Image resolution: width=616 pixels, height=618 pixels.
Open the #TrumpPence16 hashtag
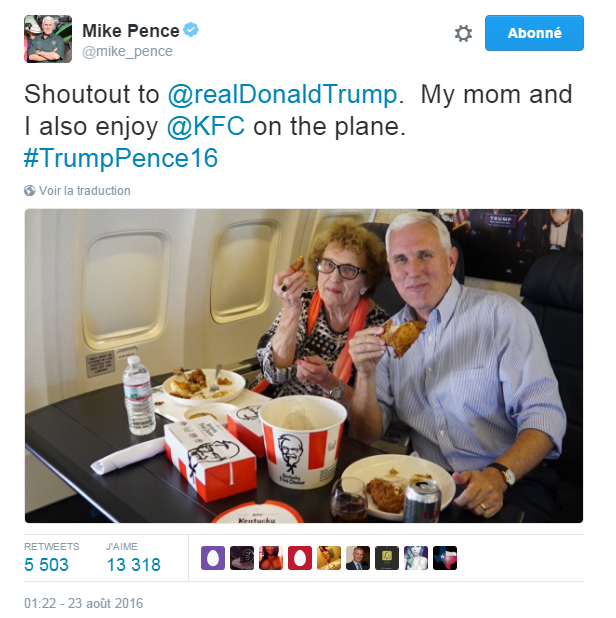pos(120,159)
